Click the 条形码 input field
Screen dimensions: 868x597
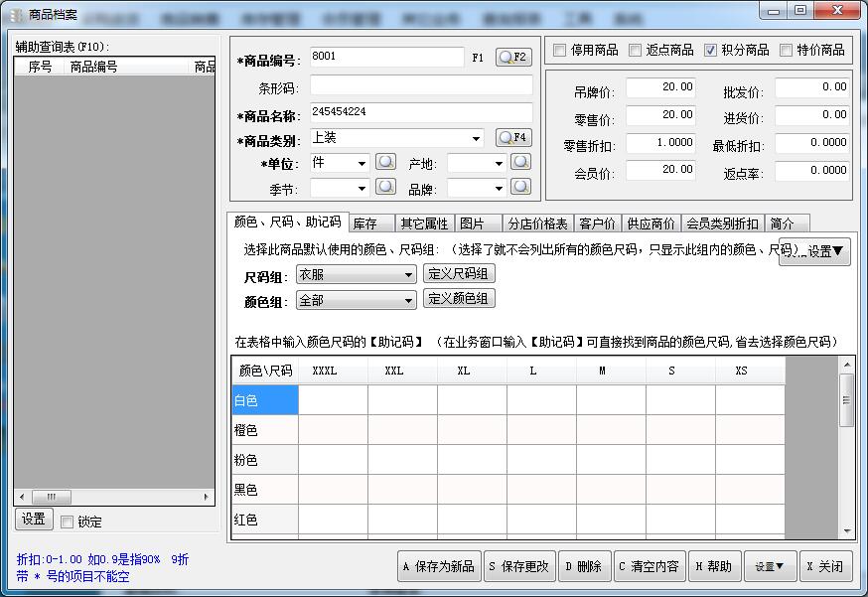420,87
